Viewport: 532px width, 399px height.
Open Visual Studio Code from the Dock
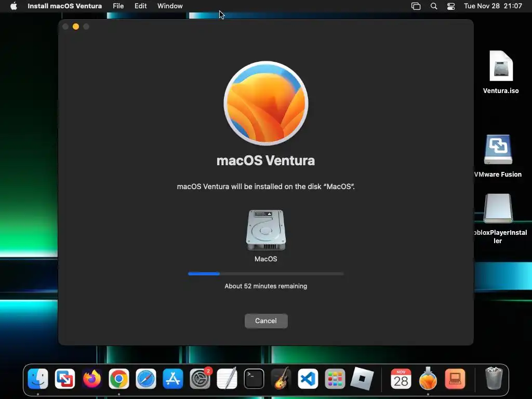(x=308, y=379)
